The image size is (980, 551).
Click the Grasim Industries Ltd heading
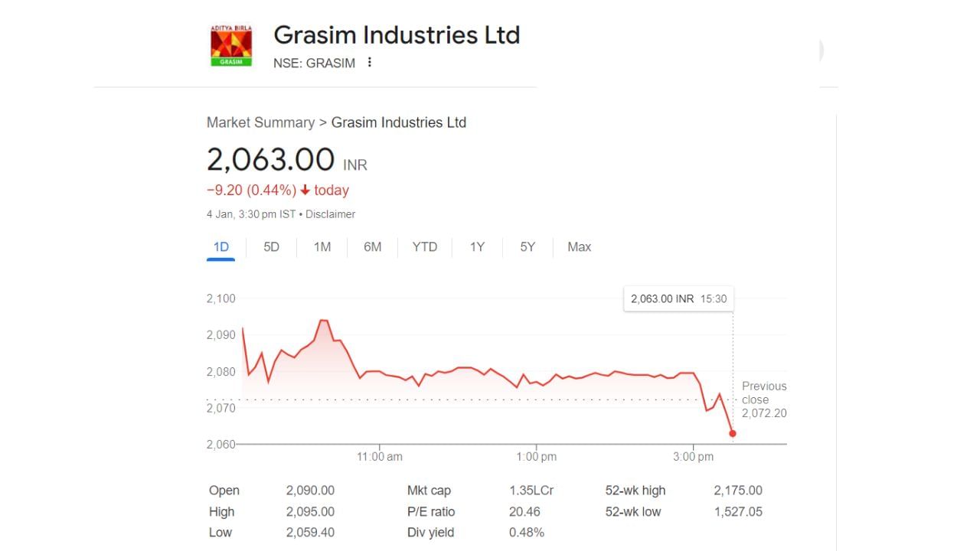tap(397, 35)
